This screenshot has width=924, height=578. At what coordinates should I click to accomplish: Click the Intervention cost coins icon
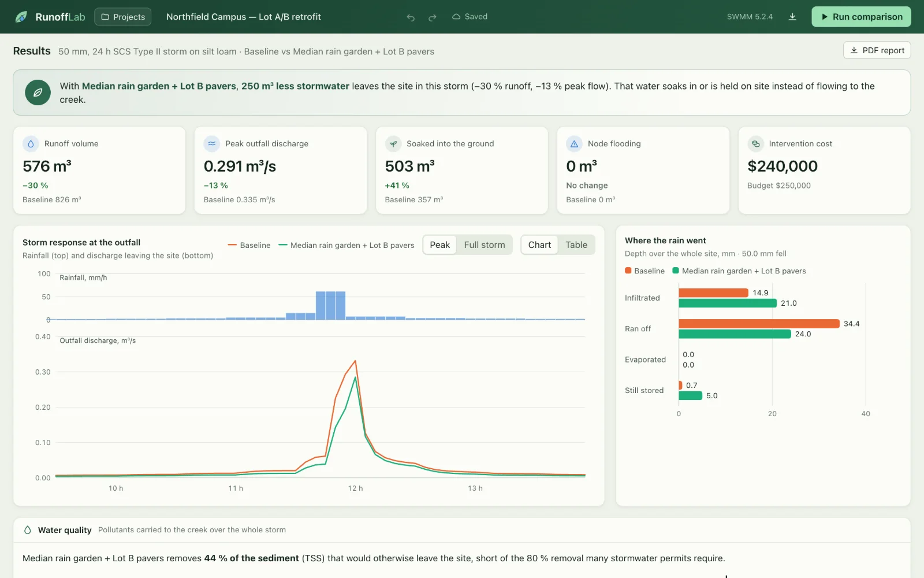click(x=755, y=144)
